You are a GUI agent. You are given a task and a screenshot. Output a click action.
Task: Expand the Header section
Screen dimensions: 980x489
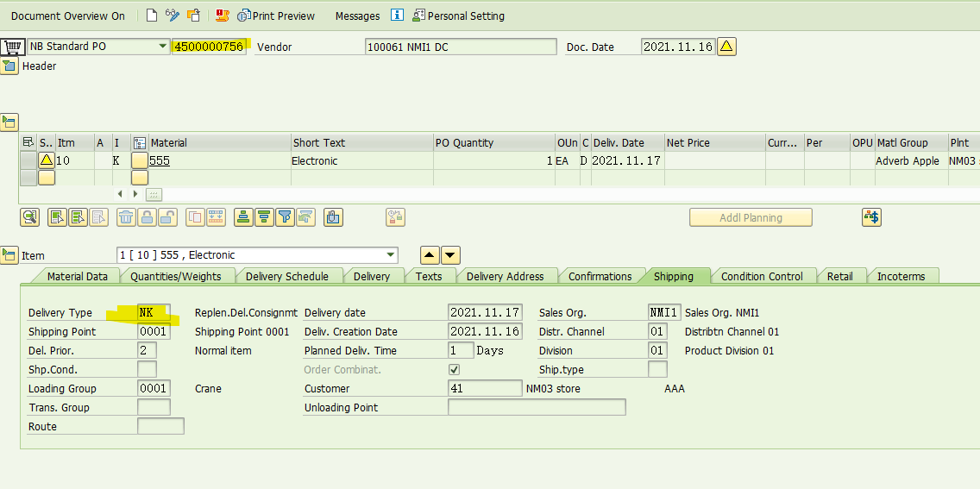(9, 66)
